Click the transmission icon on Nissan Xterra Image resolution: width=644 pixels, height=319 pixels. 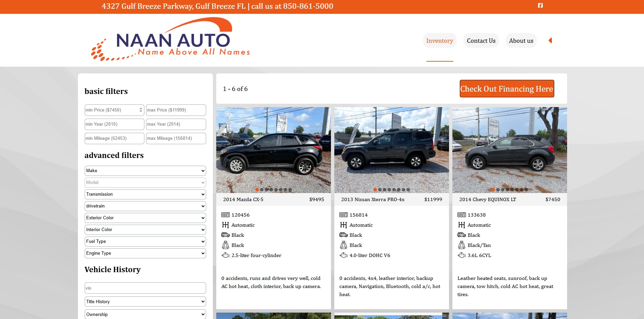(343, 225)
